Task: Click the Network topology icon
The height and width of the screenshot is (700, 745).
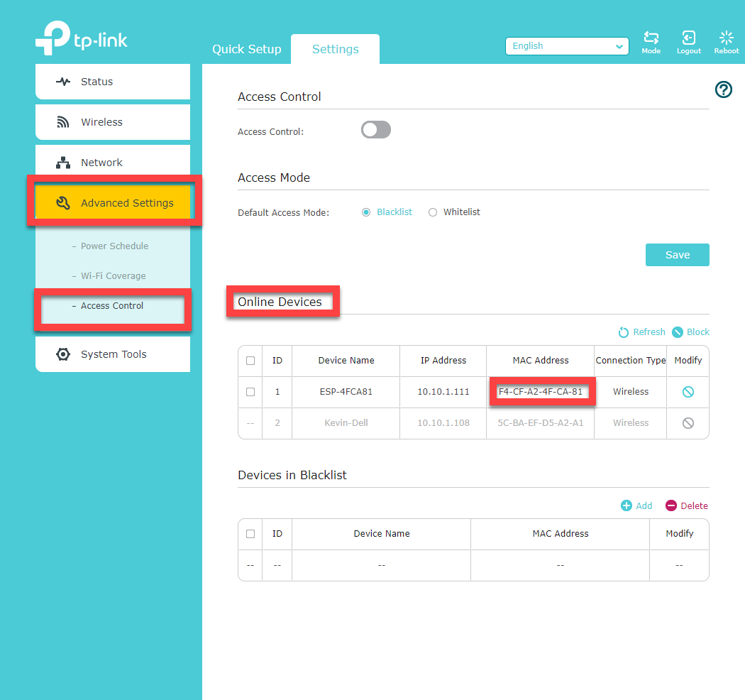Action: (x=62, y=163)
